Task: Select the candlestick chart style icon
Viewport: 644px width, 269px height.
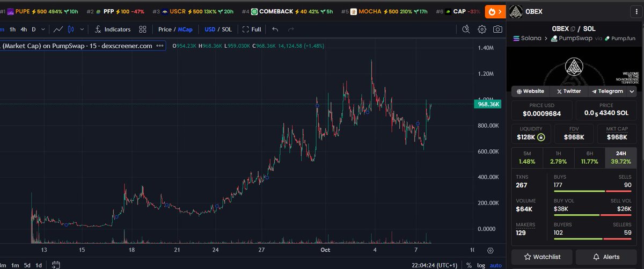Action: click(71, 30)
